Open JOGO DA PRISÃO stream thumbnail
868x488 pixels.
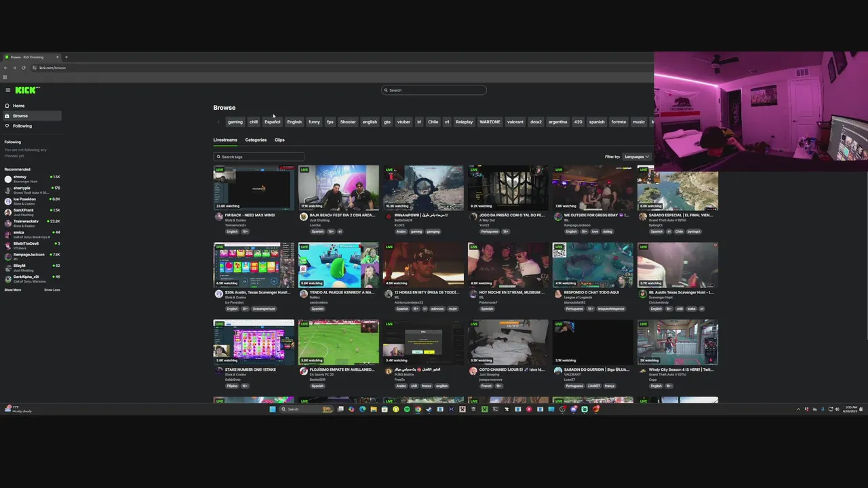tap(508, 188)
